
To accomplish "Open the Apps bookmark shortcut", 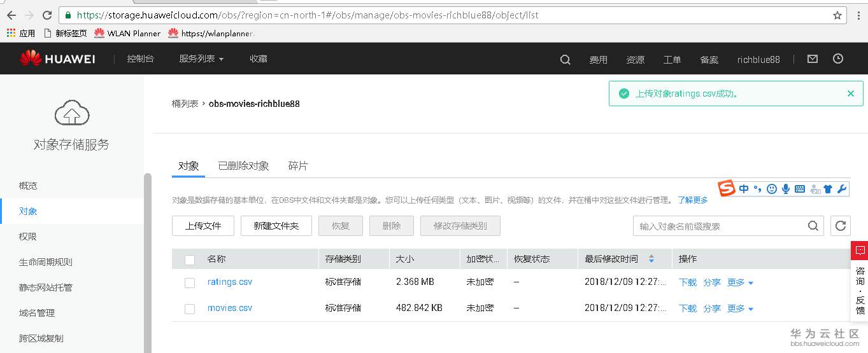I will coord(21,33).
